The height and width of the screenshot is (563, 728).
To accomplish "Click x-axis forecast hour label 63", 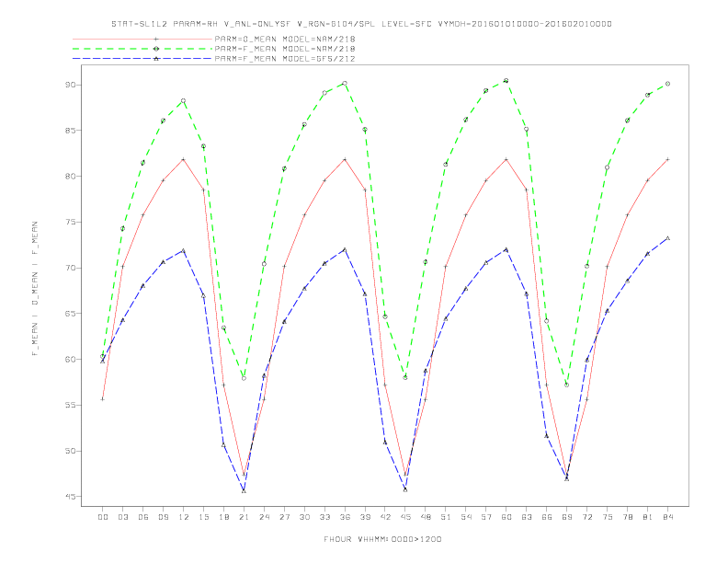I will [527, 517].
